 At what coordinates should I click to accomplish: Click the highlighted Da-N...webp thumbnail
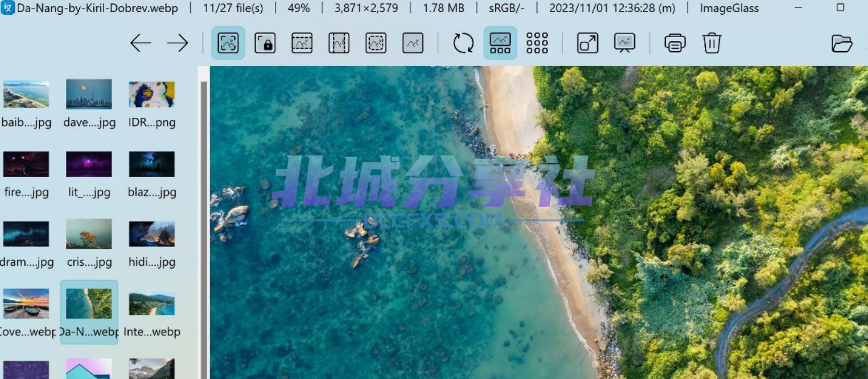89,312
